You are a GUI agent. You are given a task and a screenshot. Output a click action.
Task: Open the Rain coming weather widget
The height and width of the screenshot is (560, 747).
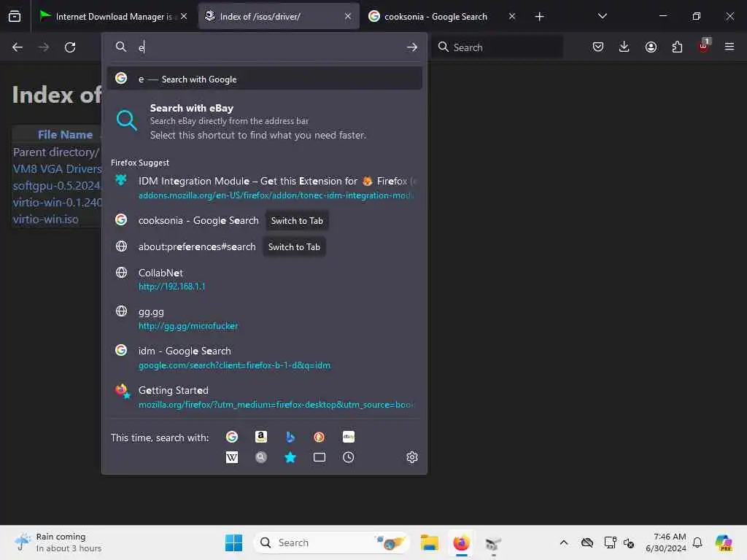coord(58,542)
